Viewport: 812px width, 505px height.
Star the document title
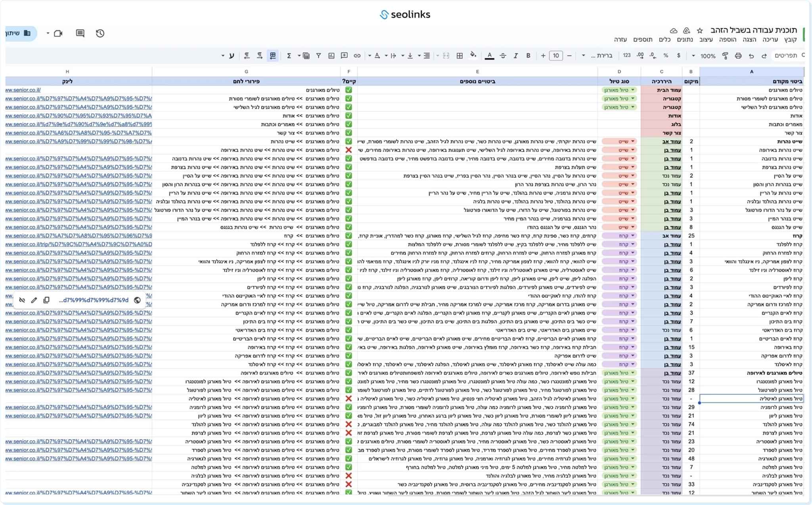700,31
